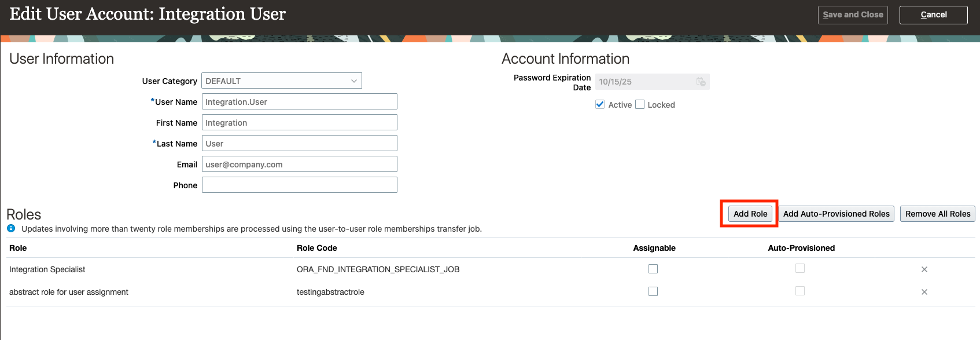
Task: Click the empty Phone field
Action: pyautogui.click(x=299, y=185)
